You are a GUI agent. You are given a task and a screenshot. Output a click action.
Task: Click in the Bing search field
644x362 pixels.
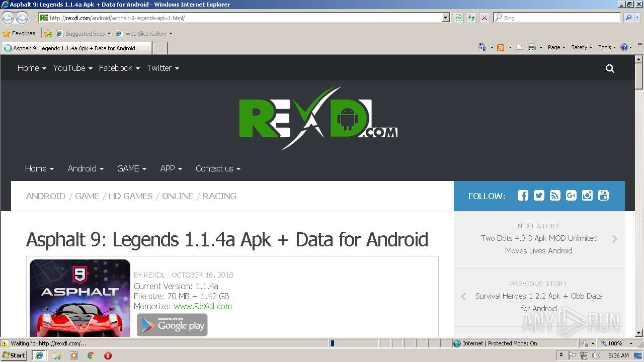point(557,18)
